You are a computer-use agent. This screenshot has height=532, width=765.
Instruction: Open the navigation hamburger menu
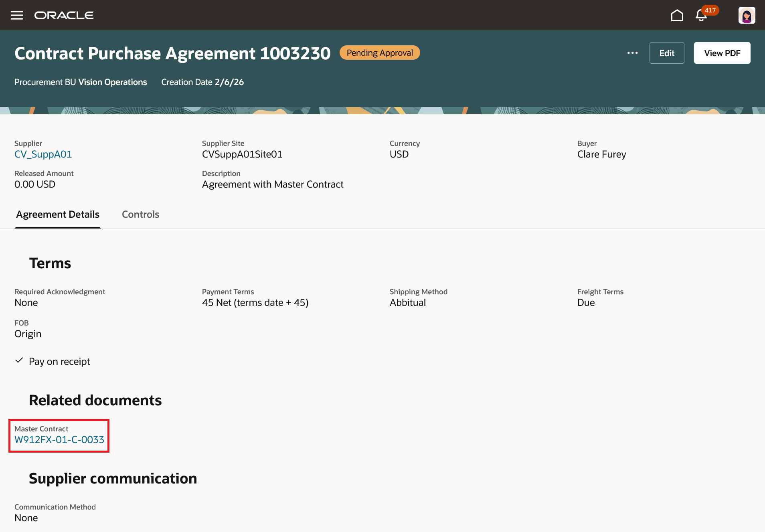tap(17, 15)
